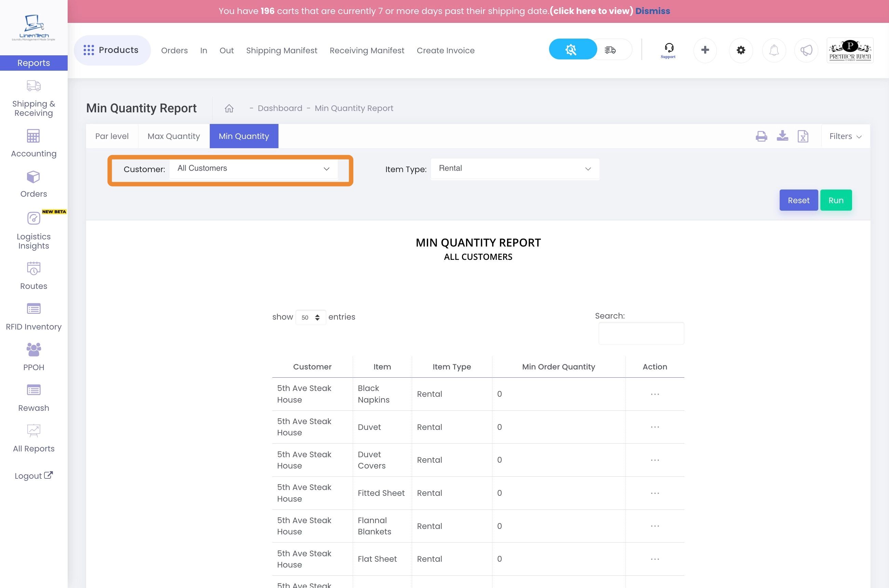The width and height of the screenshot is (889, 588).
Task: Change the show entries count stepper
Action: pyautogui.click(x=311, y=318)
